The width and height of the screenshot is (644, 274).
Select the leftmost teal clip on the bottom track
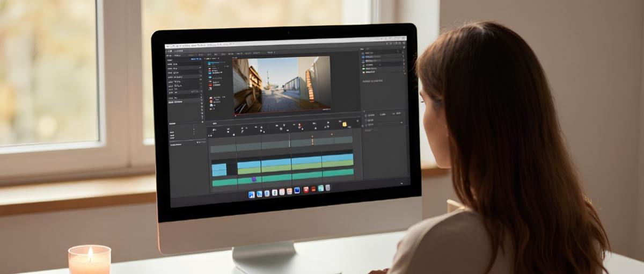pyautogui.click(x=224, y=183)
